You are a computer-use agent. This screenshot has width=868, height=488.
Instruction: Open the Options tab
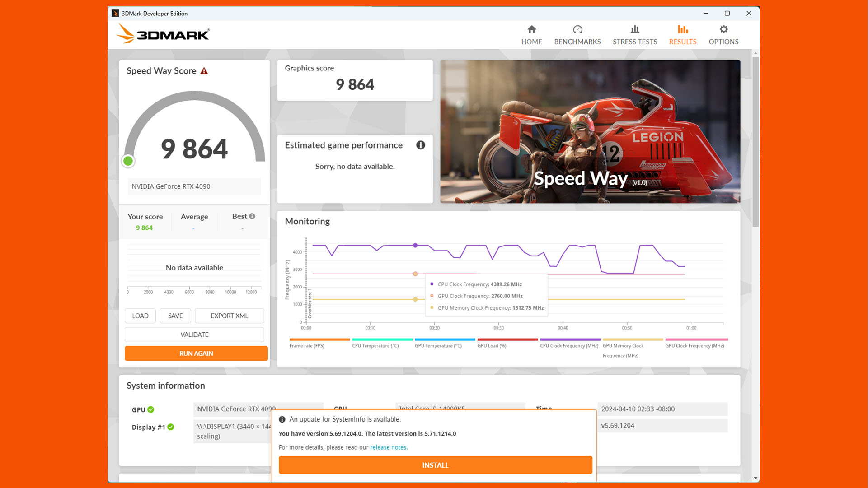(723, 35)
